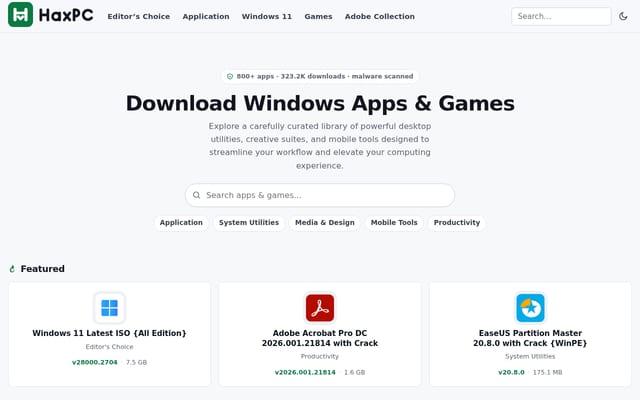
Task: Click the 800+ apps stats badge
Action: click(320, 76)
